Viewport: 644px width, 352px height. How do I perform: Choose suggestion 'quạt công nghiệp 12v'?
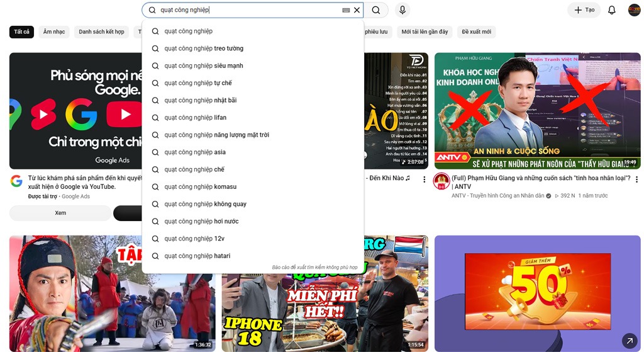click(x=253, y=239)
